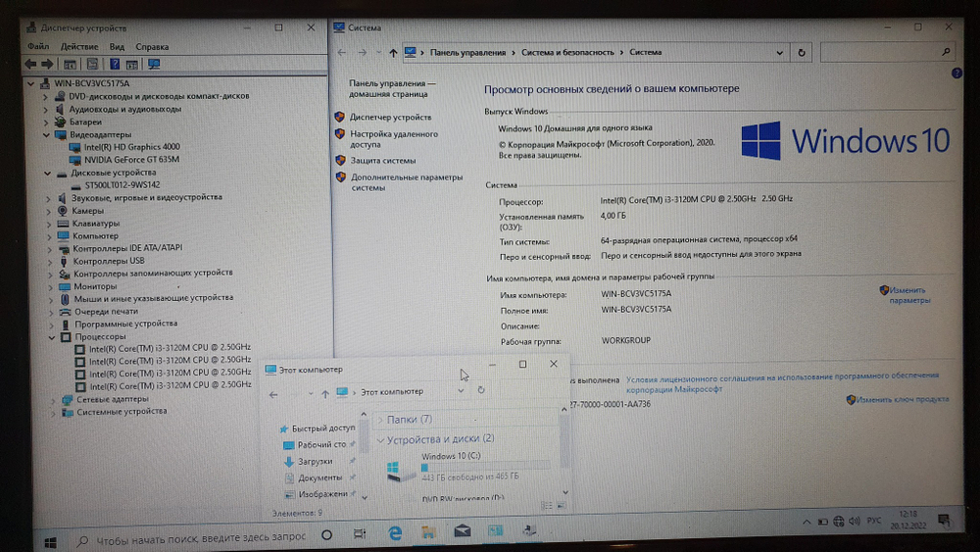
Task: Click up arrow in System window
Action: [393, 53]
